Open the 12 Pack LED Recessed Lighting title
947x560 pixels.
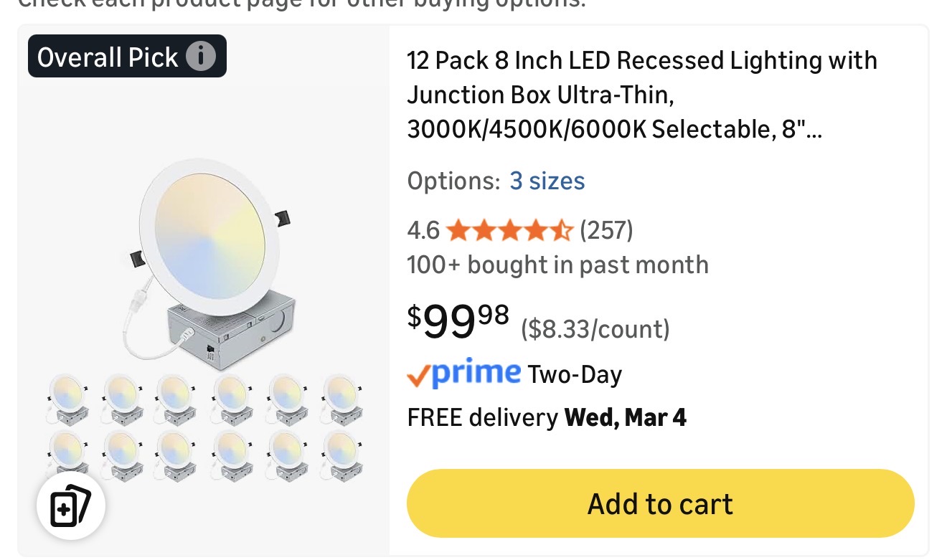coord(641,95)
